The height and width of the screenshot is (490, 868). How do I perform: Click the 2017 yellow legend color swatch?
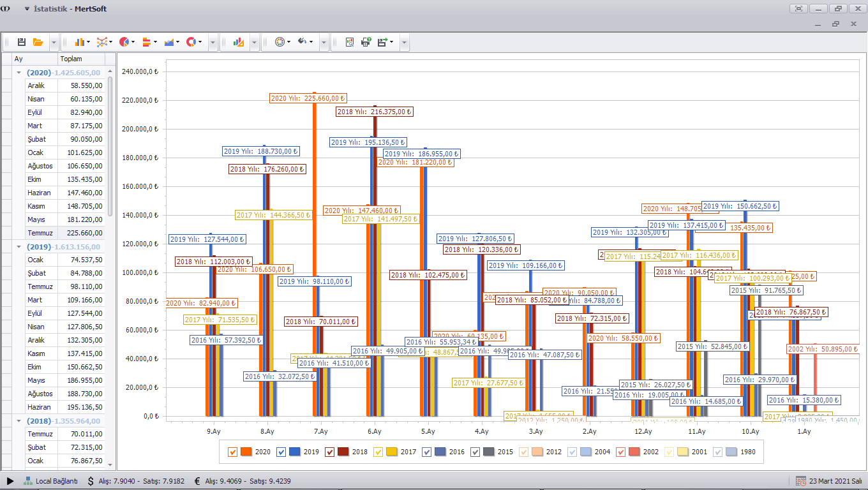(392, 452)
